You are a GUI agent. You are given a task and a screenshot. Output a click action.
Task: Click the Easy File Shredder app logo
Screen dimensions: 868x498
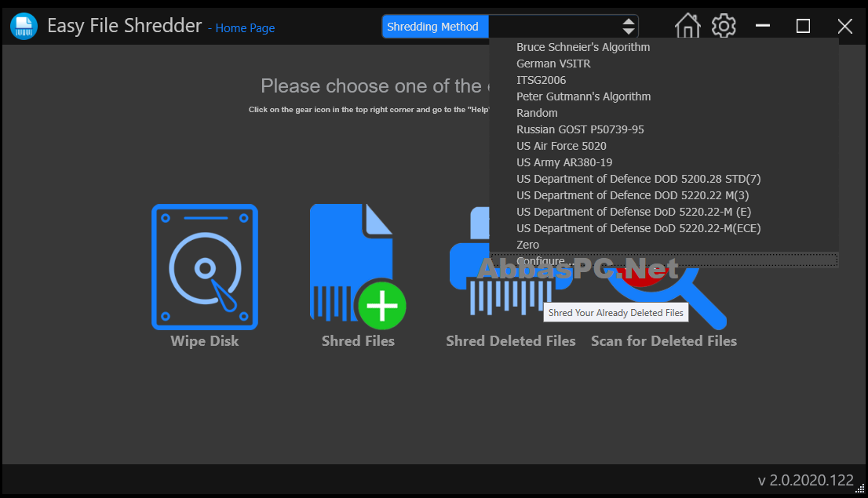(24, 26)
